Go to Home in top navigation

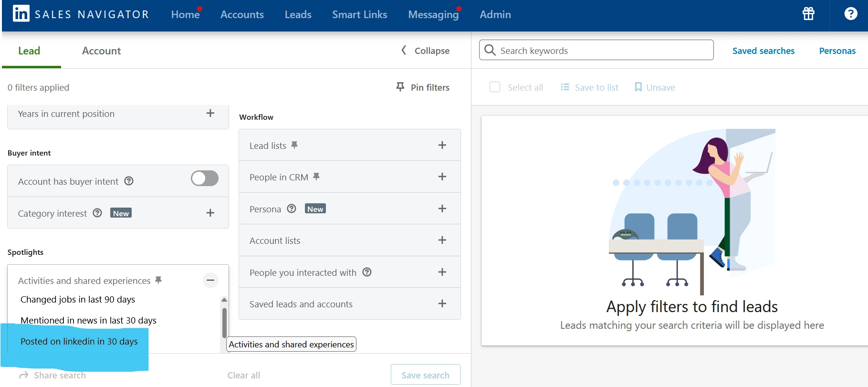pos(185,14)
